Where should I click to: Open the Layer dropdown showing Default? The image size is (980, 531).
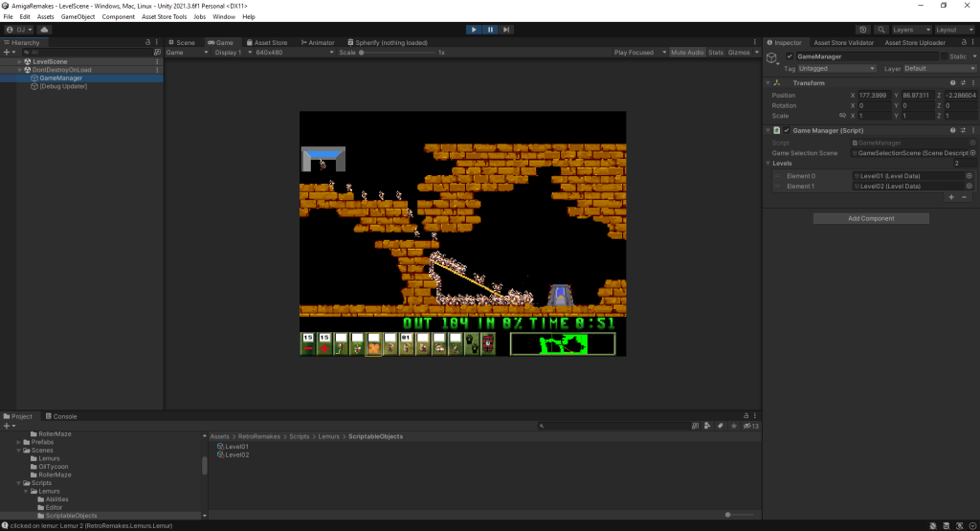[x=939, y=69]
